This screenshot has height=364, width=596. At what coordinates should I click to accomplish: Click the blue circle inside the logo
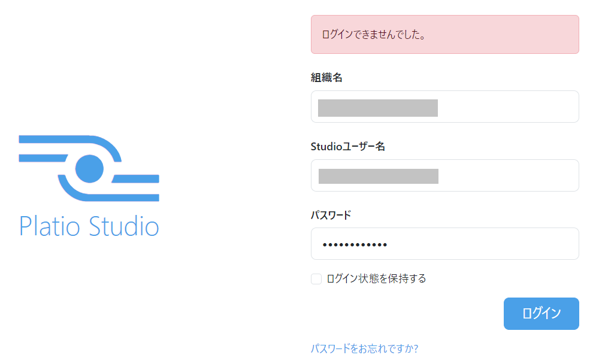click(x=90, y=168)
